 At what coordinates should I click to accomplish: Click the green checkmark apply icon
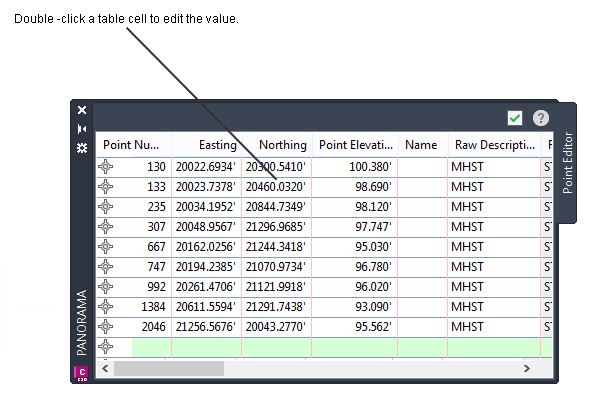click(515, 118)
